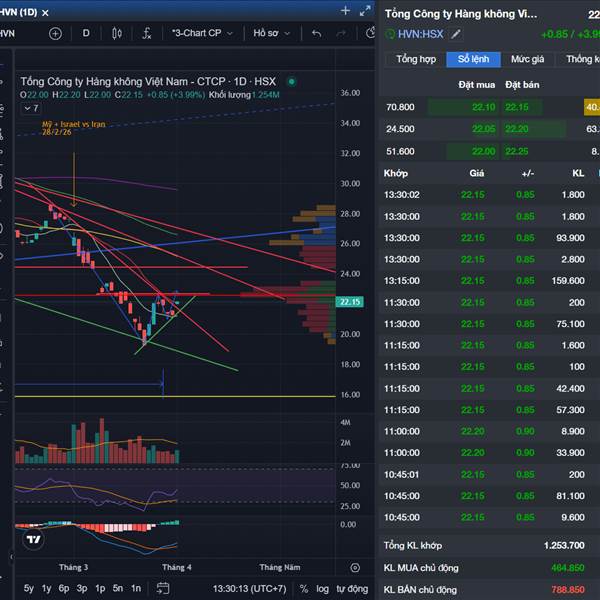Open the candlestick chart type selector
The width and height of the screenshot is (600, 600).
click(117, 34)
